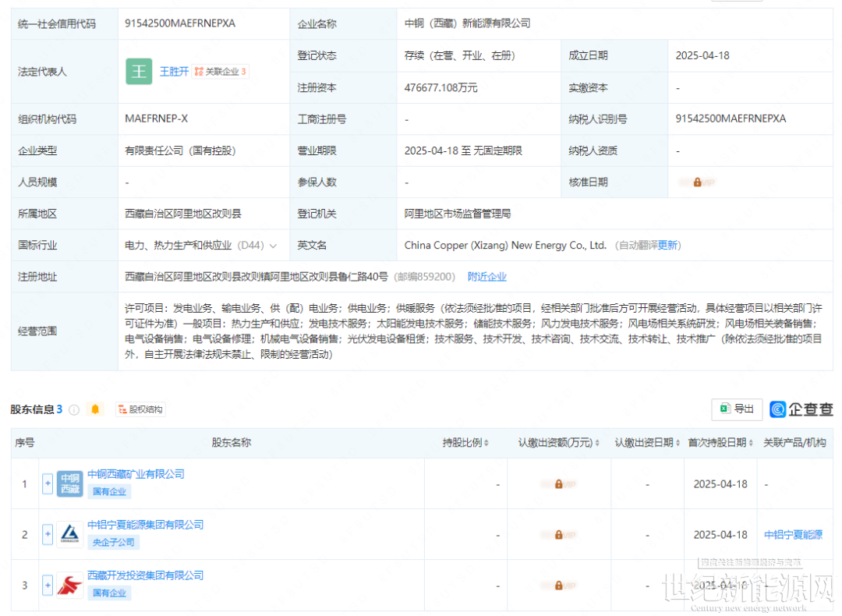Select the 登记机关 value 阿里地区市场监督管理局
Viewport: 842px width, 616px height.
(x=458, y=214)
